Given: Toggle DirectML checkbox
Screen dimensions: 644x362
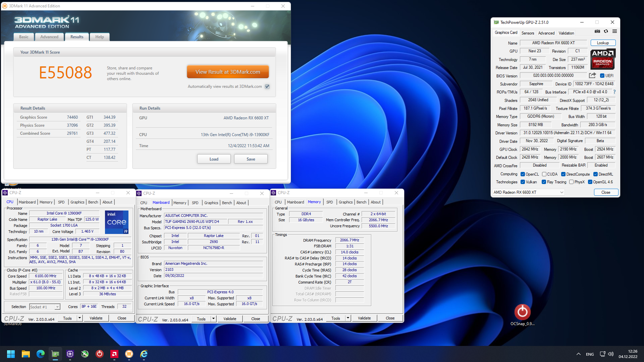Looking at the screenshot, I should pos(595,174).
